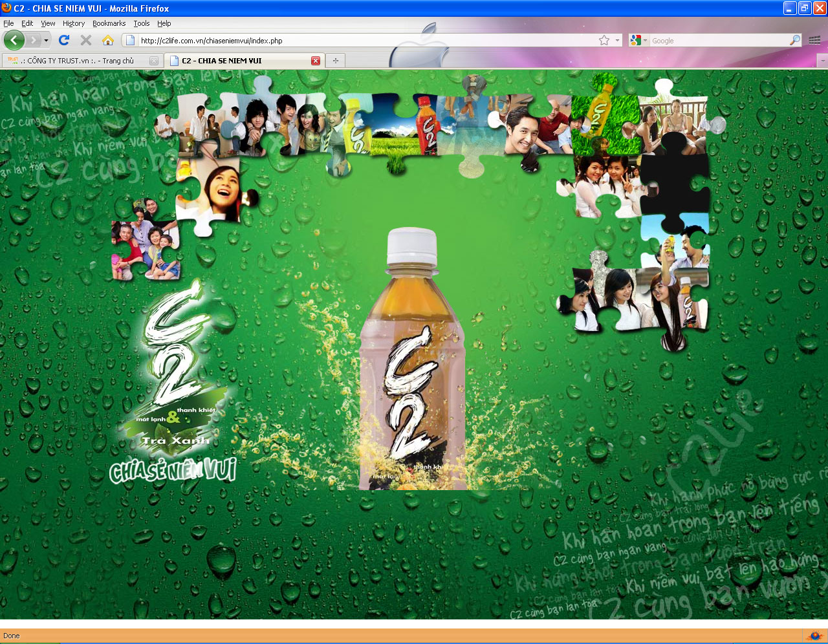
Task: Click the Forward navigation arrow
Action: (x=34, y=40)
